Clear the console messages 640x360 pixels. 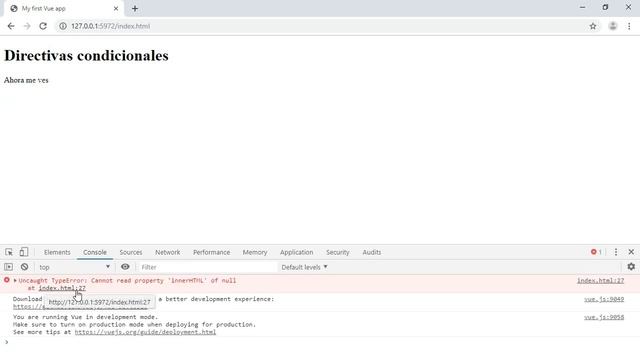24,267
